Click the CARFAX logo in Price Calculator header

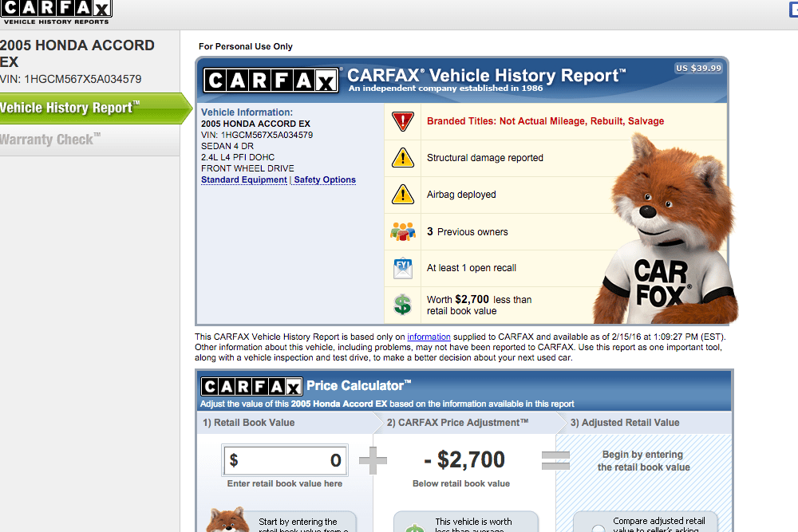251,387
